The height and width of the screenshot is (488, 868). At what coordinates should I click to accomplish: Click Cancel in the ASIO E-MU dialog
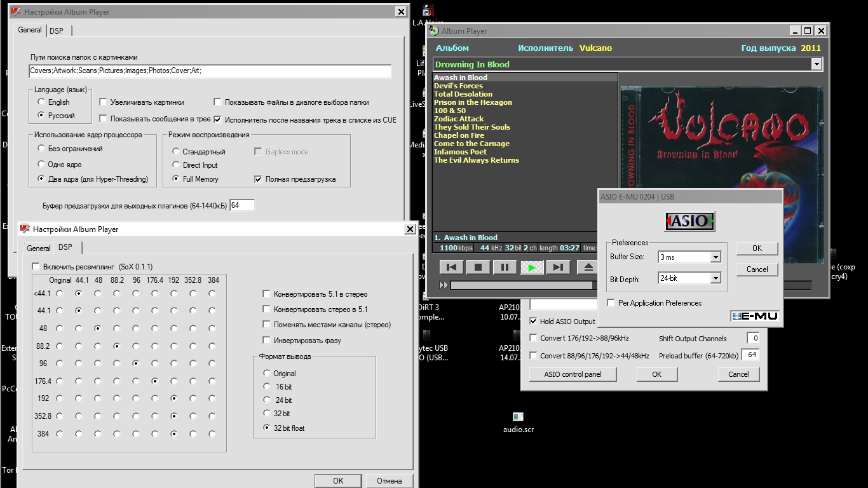point(757,269)
